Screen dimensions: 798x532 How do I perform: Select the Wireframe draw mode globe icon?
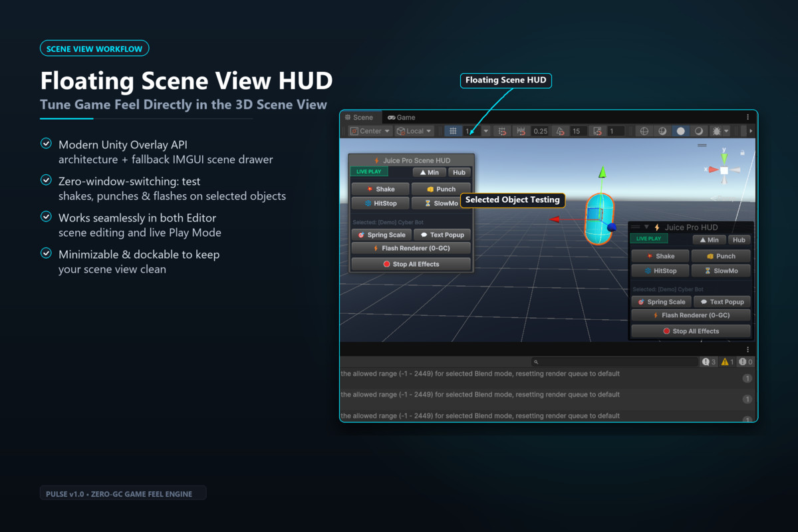[644, 131]
